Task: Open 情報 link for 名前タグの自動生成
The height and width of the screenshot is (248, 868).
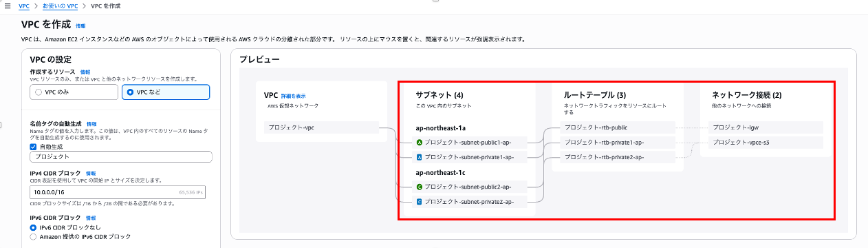Action: [91, 124]
